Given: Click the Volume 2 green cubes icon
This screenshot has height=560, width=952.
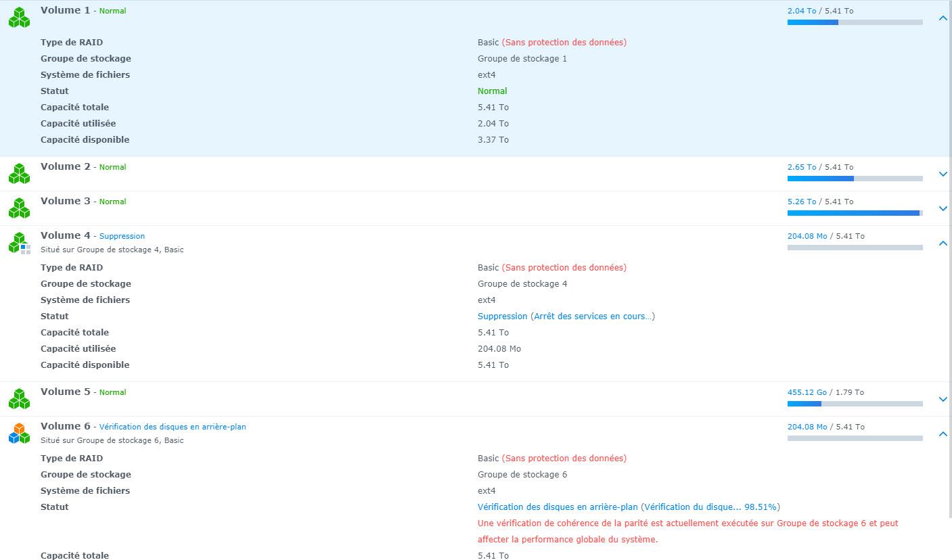Looking at the screenshot, I should [19, 174].
